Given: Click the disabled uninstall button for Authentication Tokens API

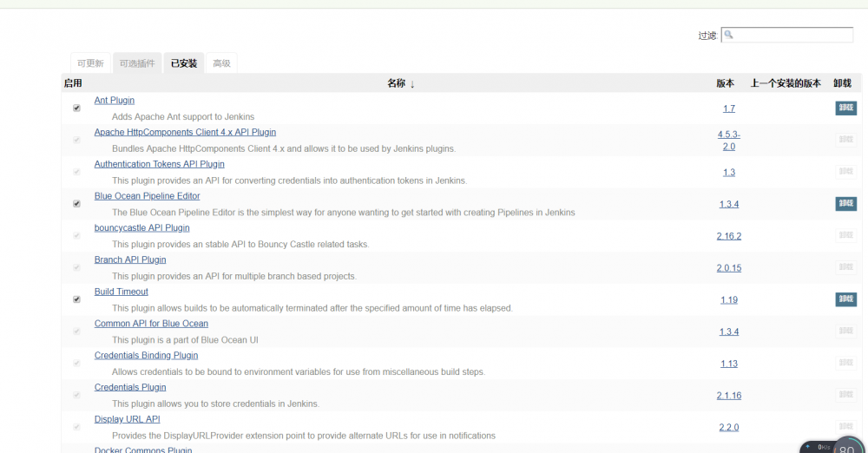Looking at the screenshot, I should pyautogui.click(x=845, y=172).
